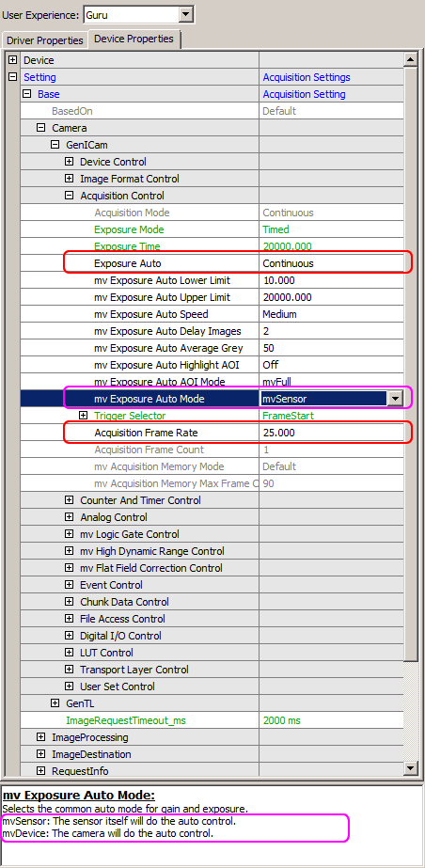Expand the Image Format Control node
425x868 pixels.
click(x=70, y=179)
